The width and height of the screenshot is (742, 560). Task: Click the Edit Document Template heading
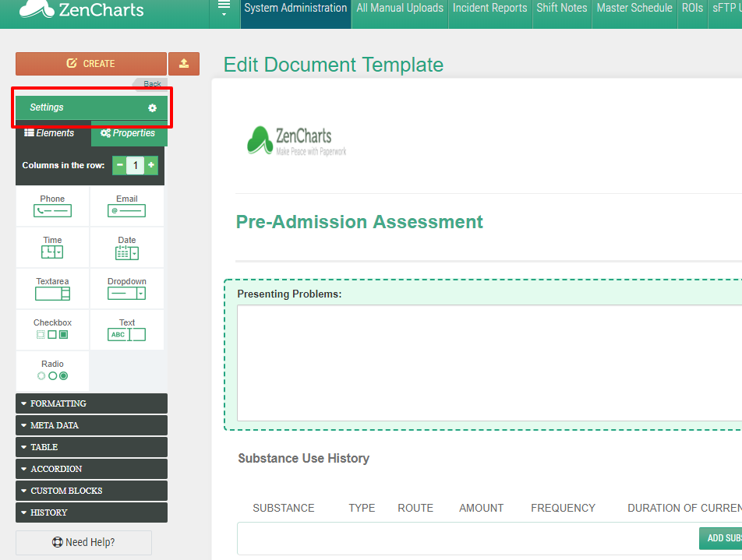(333, 65)
